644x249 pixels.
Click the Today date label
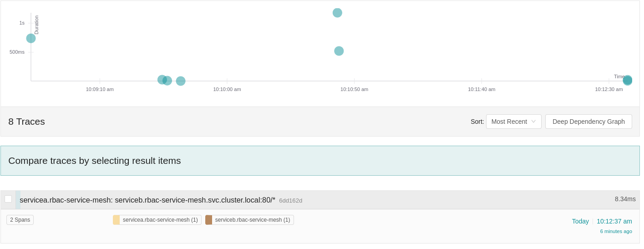click(580, 221)
